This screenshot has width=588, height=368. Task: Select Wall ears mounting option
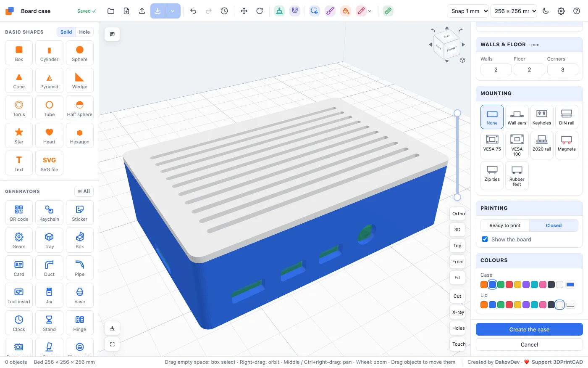pos(517,117)
